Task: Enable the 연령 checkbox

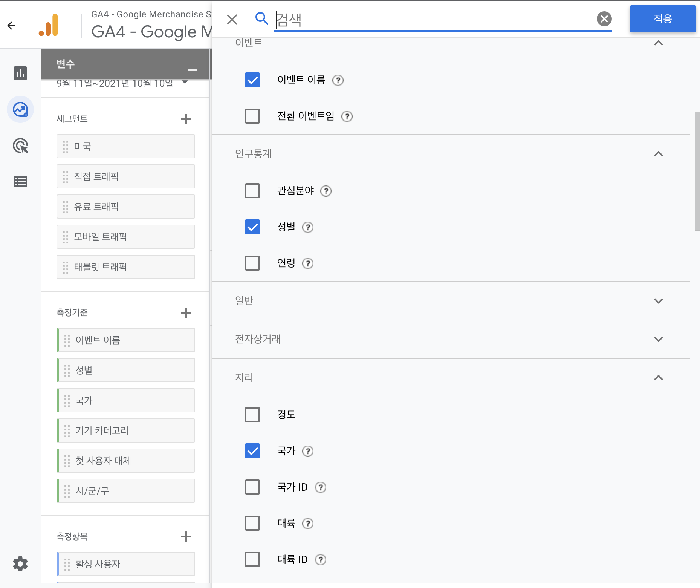Action: [x=252, y=263]
